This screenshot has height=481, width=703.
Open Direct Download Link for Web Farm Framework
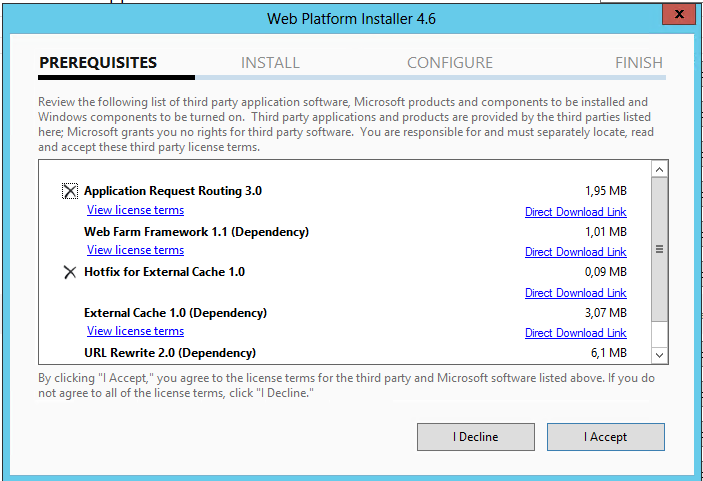click(x=576, y=252)
